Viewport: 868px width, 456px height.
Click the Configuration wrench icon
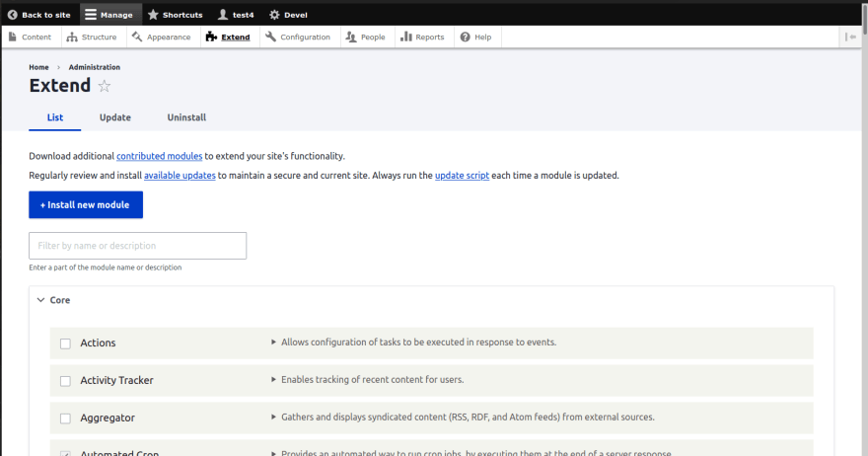[270, 37]
